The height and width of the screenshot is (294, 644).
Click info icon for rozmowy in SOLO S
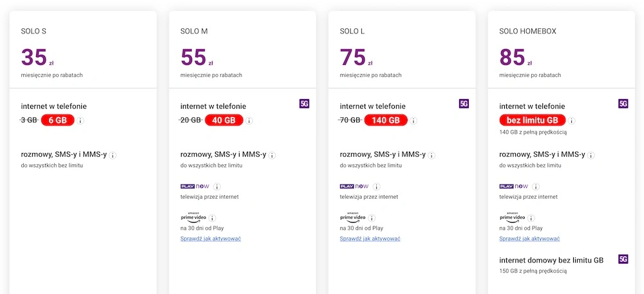[113, 156]
